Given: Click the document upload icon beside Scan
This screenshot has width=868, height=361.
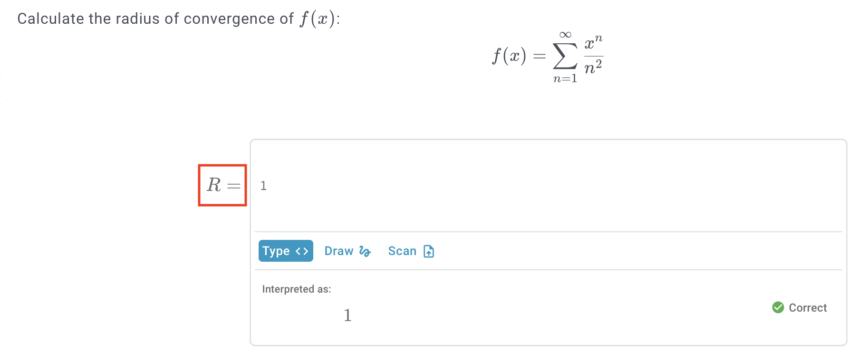Looking at the screenshot, I should click(x=429, y=251).
